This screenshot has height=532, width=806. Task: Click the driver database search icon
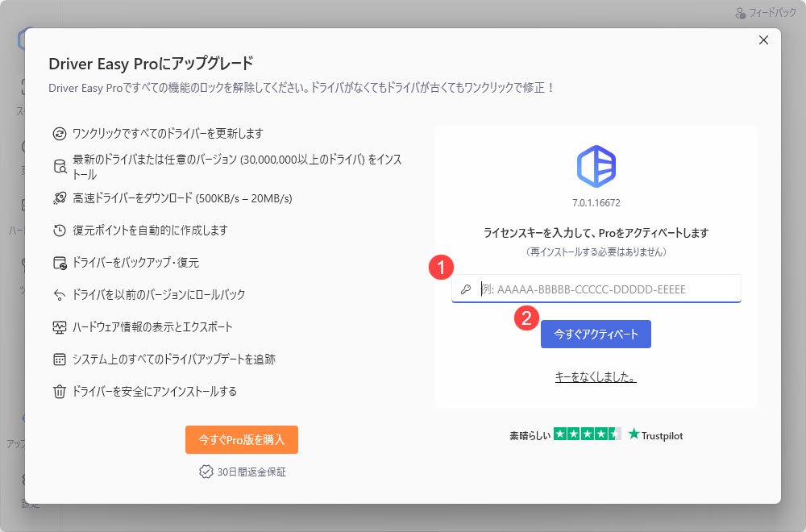pos(60,167)
